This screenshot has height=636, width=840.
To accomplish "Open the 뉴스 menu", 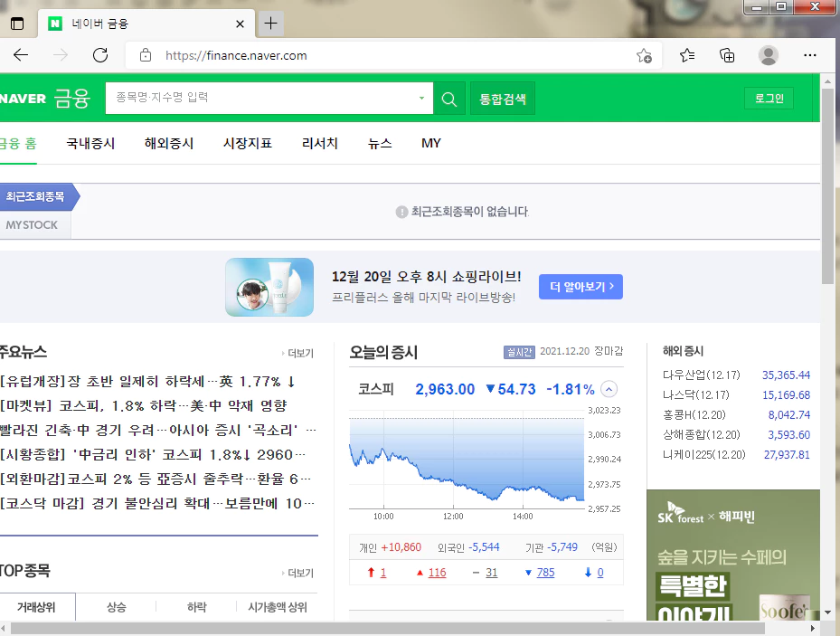I will 380,144.
